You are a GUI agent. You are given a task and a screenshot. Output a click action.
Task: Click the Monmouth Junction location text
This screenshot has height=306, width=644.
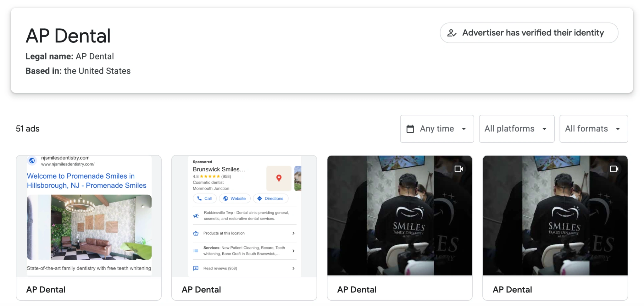pos(211,188)
